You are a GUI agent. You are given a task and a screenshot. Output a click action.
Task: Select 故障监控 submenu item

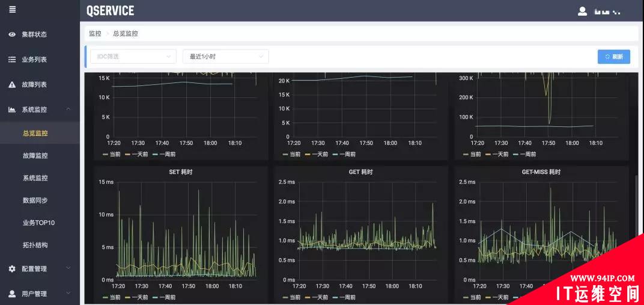point(35,156)
